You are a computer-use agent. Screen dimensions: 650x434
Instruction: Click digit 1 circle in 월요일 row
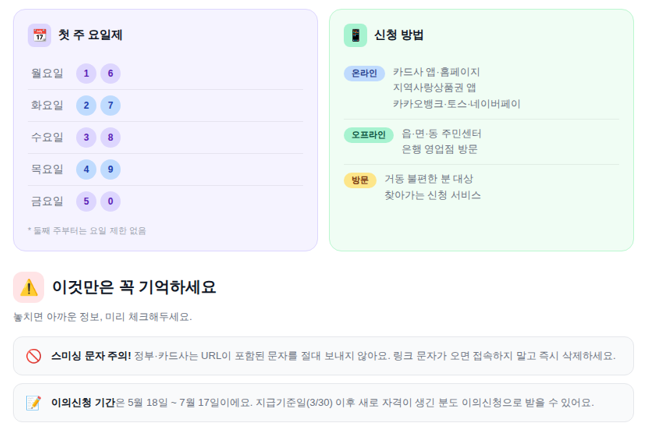coord(87,73)
